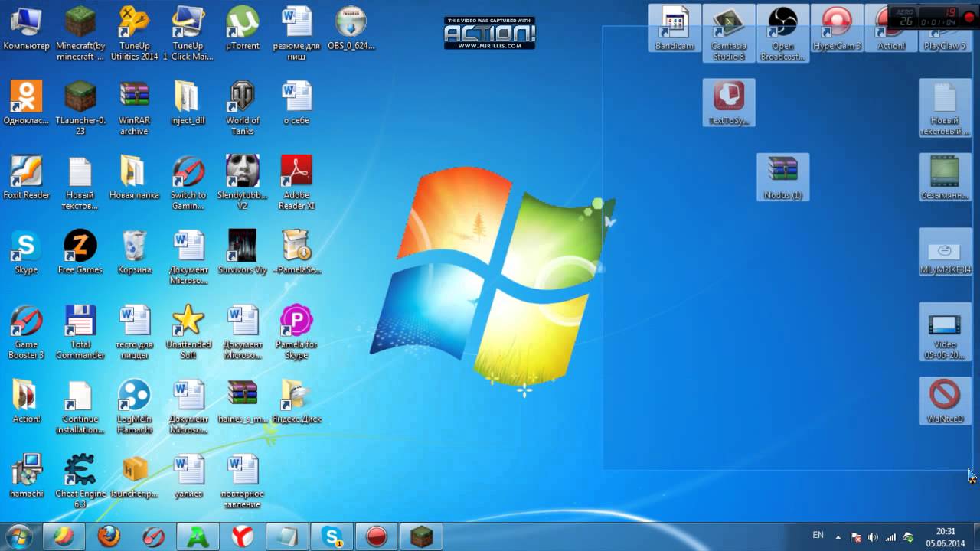Select the Continue installation shortcut
Screen dimensions: 980x551
click(x=80, y=408)
